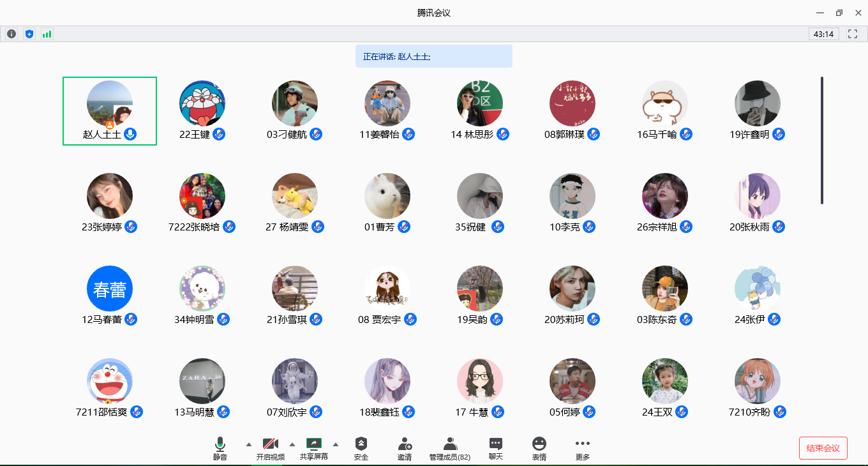Image resolution: width=868 pixels, height=466 pixels.
Task: Mute the microphone with 静音
Action: (x=220, y=449)
